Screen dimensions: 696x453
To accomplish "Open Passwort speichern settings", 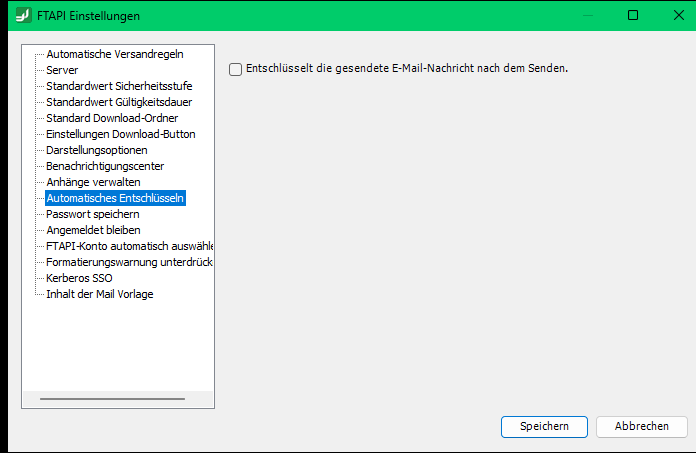I will 93,214.
